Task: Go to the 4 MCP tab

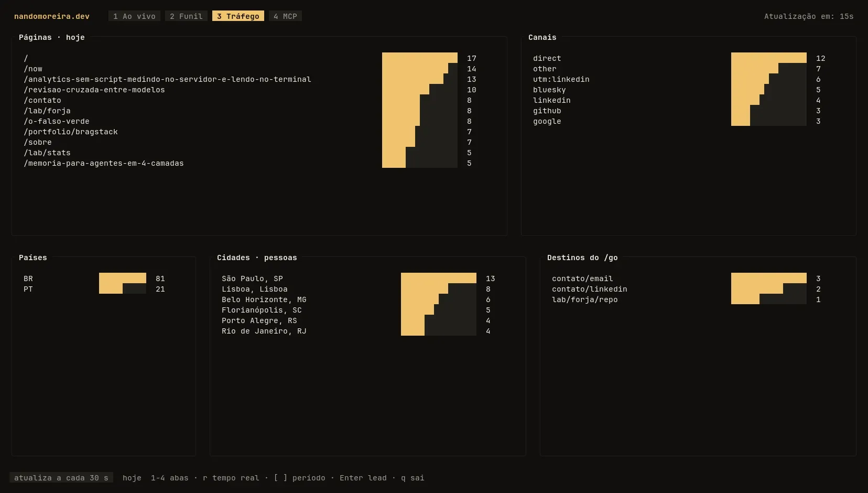Action: pos(285,16)
